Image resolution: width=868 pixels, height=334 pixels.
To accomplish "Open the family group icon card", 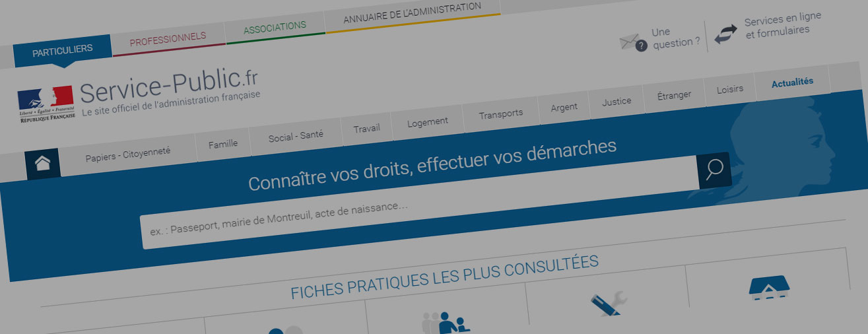I will 445,323.
